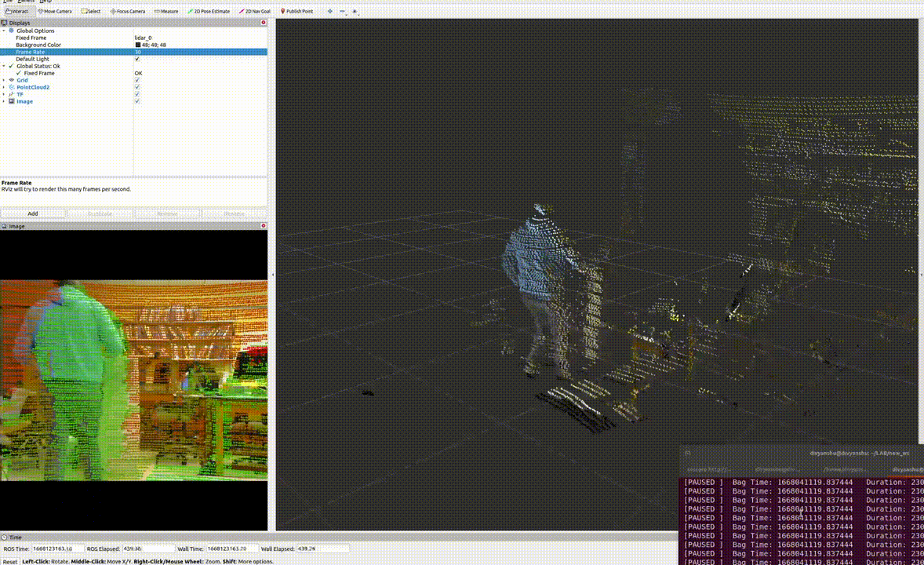The image size is (924, 565).
Task: Click the left panel collapse arrow handle
Action: point(272,275)
